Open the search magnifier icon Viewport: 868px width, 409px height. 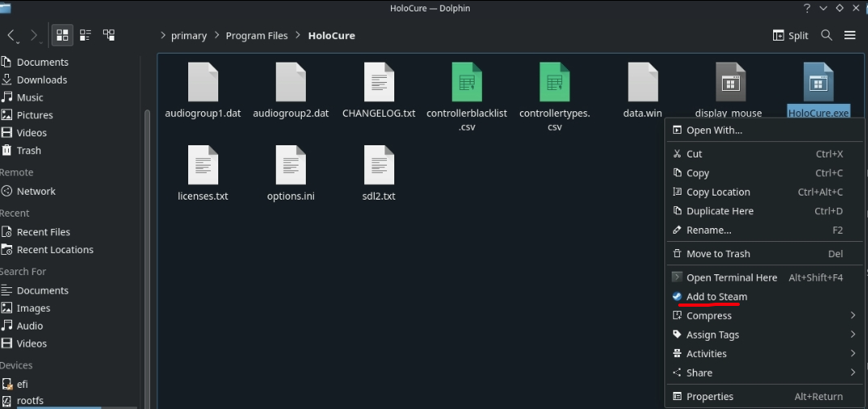click(x=827, y=35)
